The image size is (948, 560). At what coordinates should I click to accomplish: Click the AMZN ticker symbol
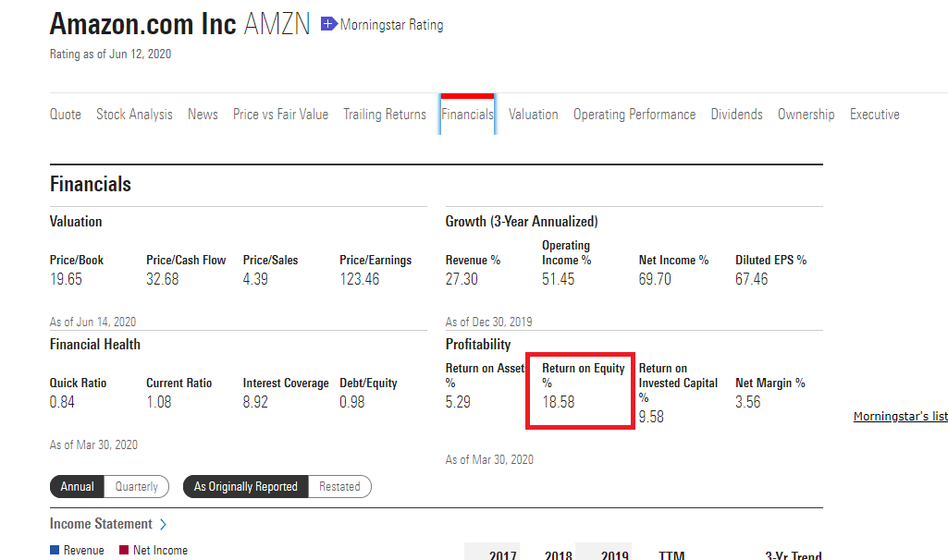pyautogui.click(x=277, y=24)
